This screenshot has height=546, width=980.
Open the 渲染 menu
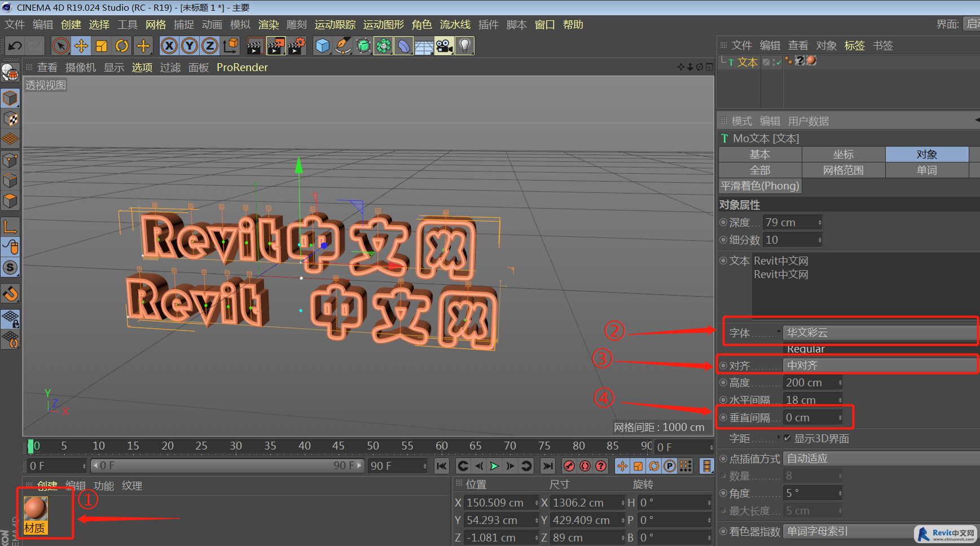[x=269, y=24]
